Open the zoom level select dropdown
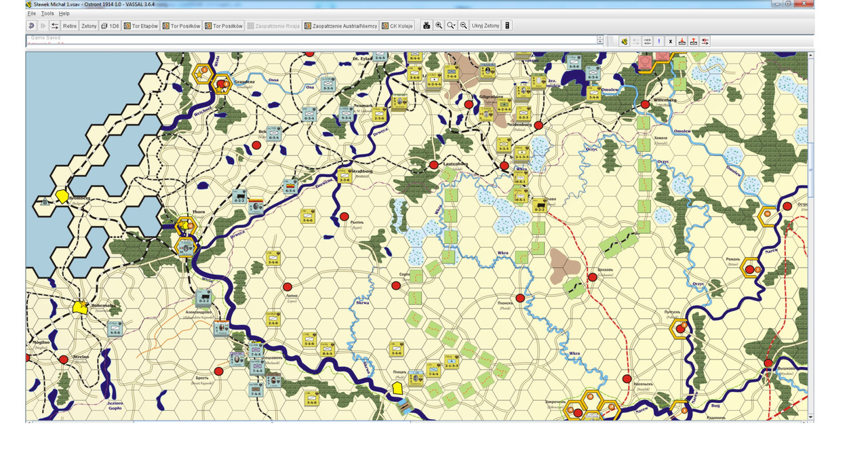 coord(451,26)
